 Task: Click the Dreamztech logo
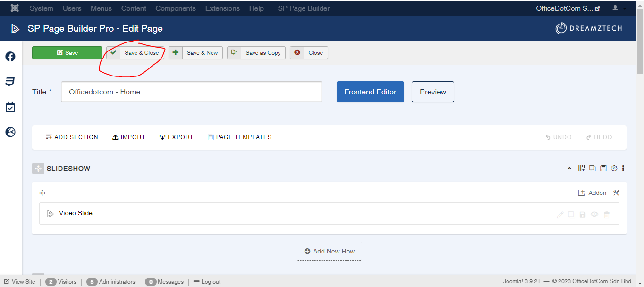tap(589, 28)
